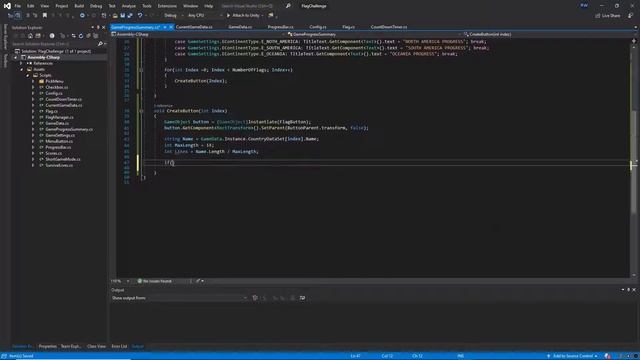This screenshot has width=640, height=360.
Task: Select CurrentGameData.cs in Solution Explorer
Action: [x=64, y=105]
